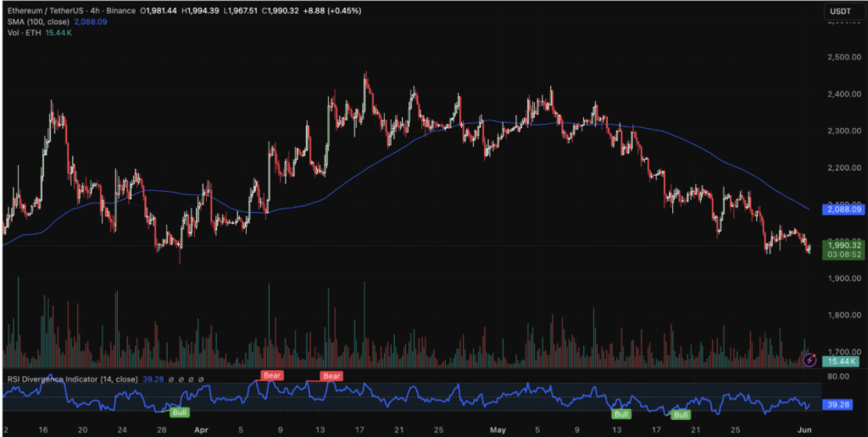Click the Bull label above May 13
The height and width of the screenshot is (437, 868).
click(621, 414)
